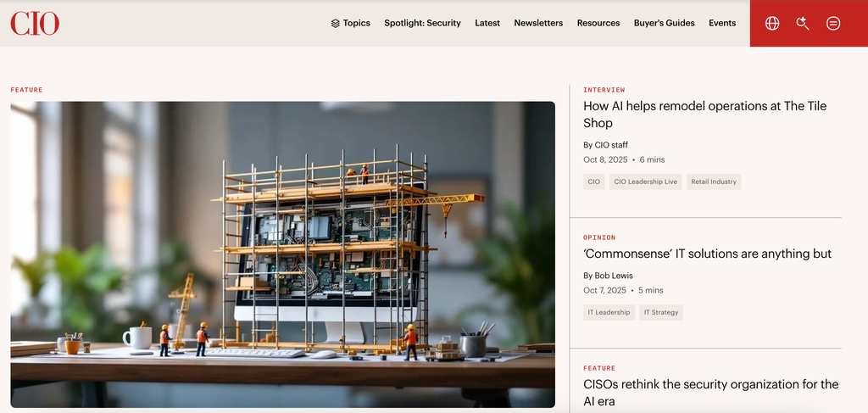Go to the Latest section
This screenshot has width=868, height=413.
point(487,23)
